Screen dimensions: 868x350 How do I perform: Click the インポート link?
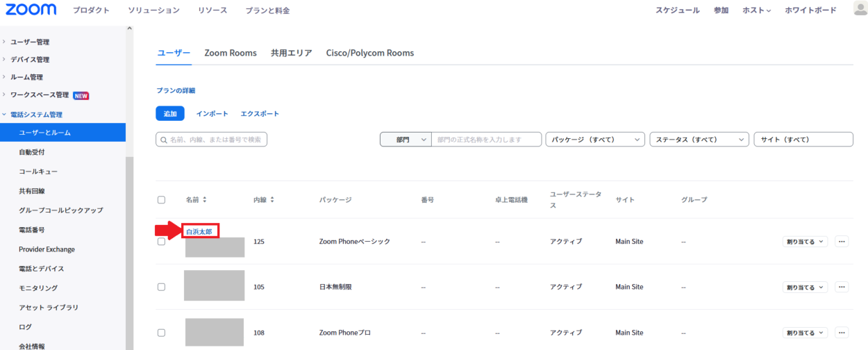tap(212, 113)
